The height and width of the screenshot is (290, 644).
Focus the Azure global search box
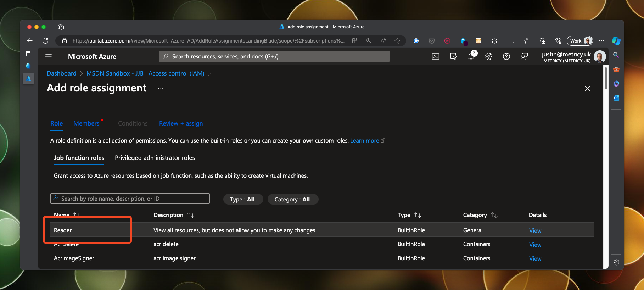274,56
